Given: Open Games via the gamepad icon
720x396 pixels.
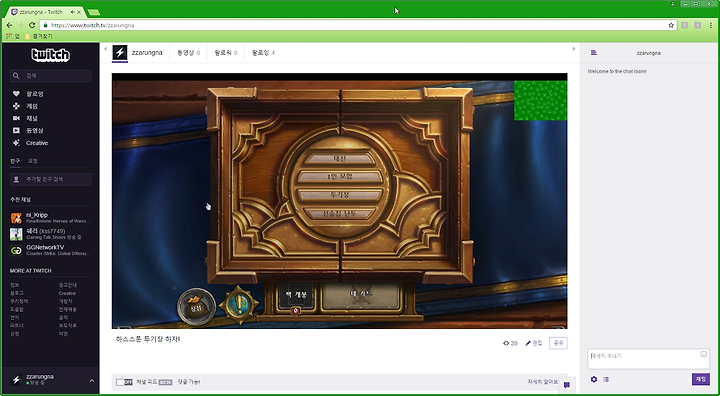Looking at the screenshot, I should click(16, 106).
